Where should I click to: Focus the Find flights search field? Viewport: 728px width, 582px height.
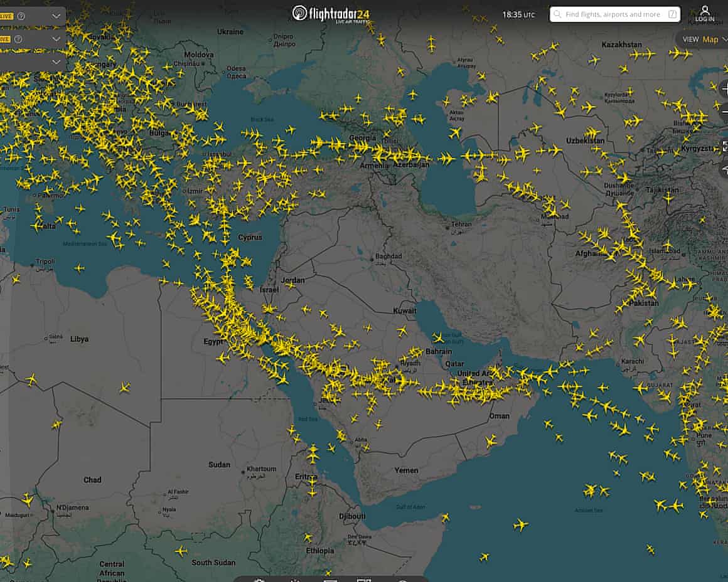612,14
